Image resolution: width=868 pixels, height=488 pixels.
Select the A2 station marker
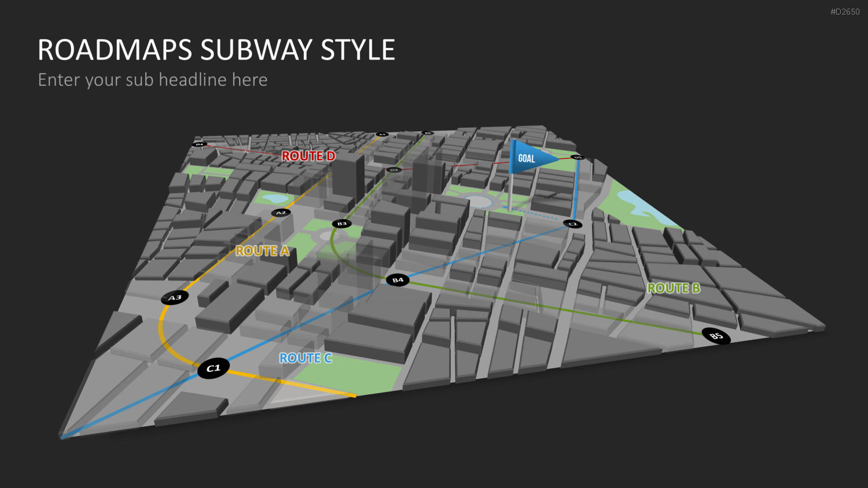(x=281, y=213)
